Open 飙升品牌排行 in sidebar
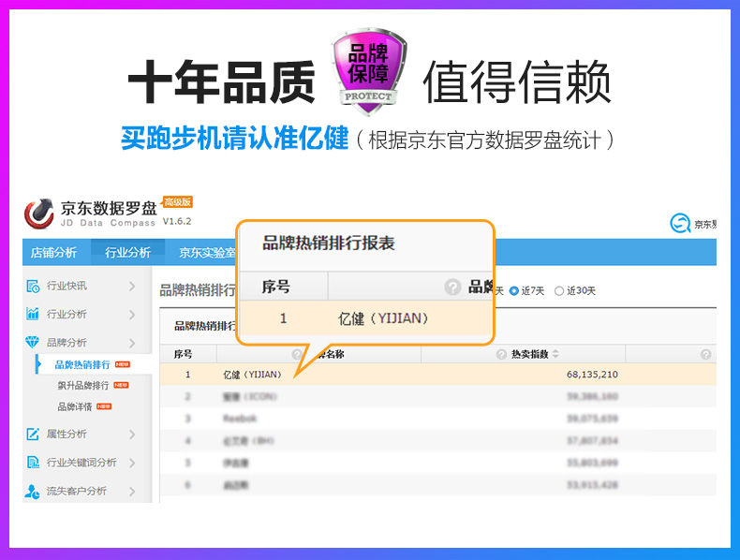Viewport: 740px width, 560px height. point(83,385)
